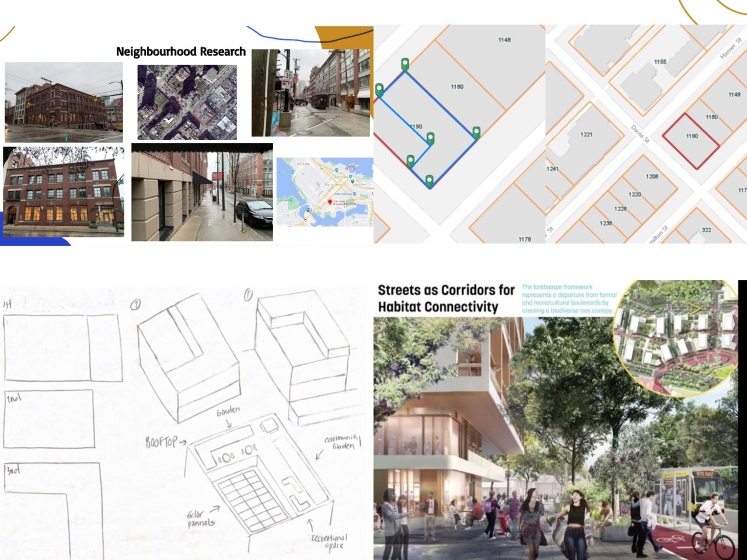Click the '3rd' floor plan label
747x560 pixels.
point(13,470)
